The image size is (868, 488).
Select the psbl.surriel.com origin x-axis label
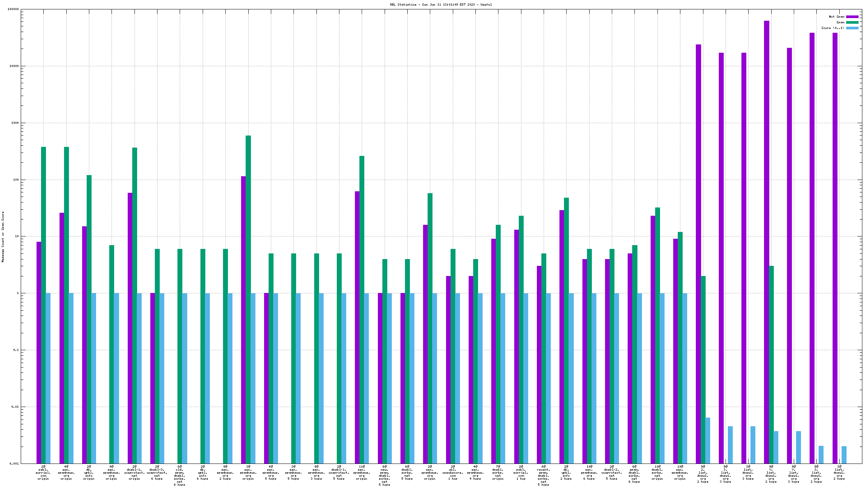pyautogui.click(x=43, y=473)
